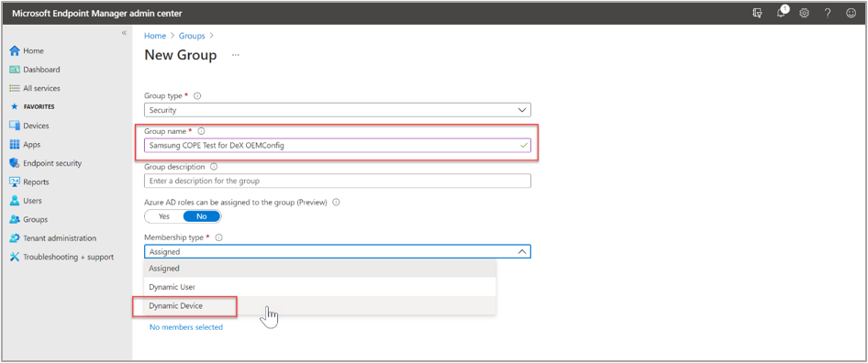
Task: Go to Apps in the sidebar
Action: point(31,145)
